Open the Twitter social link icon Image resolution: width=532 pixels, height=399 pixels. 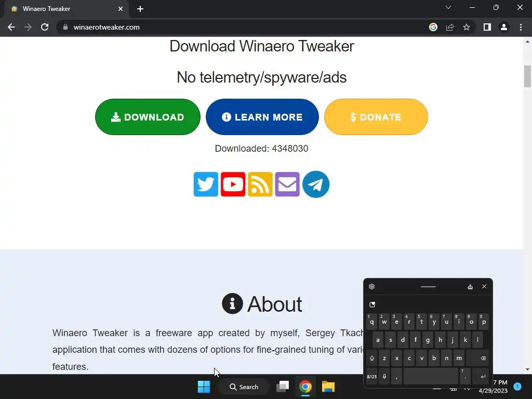[206, 184]
